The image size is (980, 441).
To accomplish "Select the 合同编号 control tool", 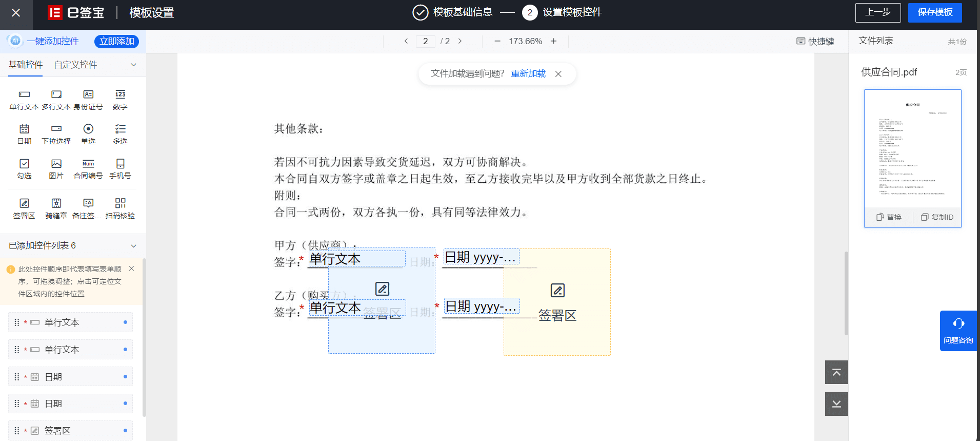I will click(88, 169).
